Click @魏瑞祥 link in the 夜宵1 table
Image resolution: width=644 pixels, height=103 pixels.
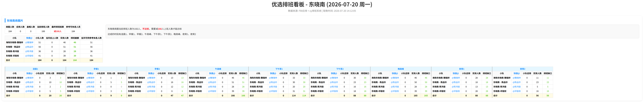456,78
